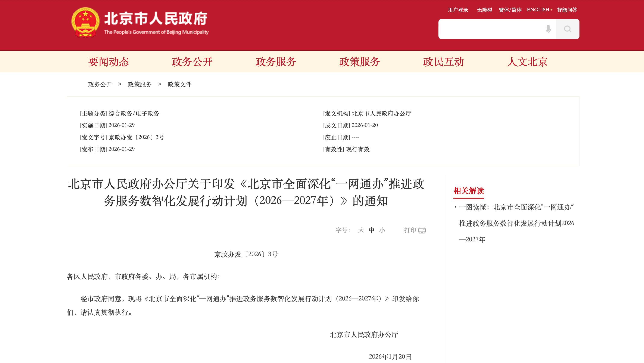Set font size to 小
This screenshot has width=644, height=363.
coord(382,230)
